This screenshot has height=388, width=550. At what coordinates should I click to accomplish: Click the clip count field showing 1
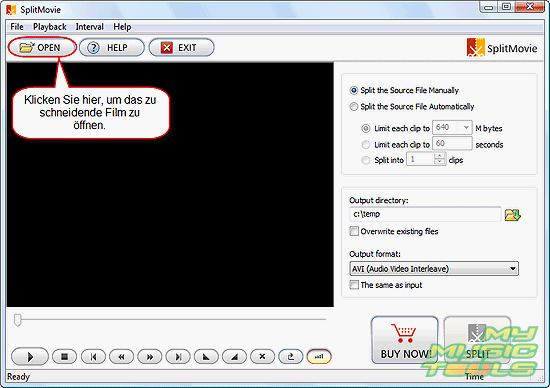click(x=420, y=159)
